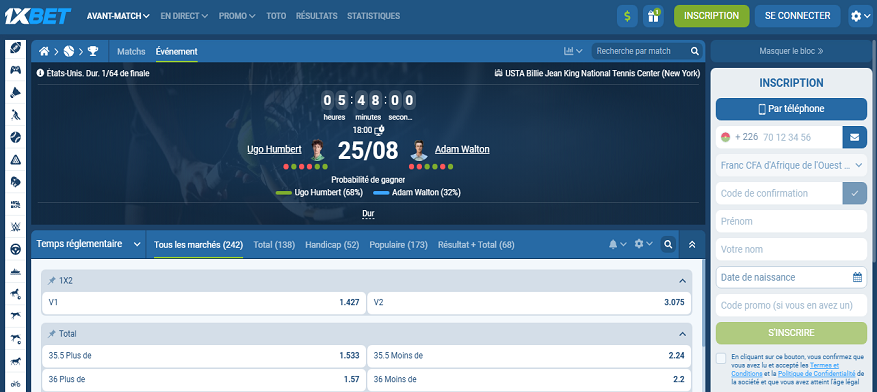Collapse the Total market section

(682, 334)
